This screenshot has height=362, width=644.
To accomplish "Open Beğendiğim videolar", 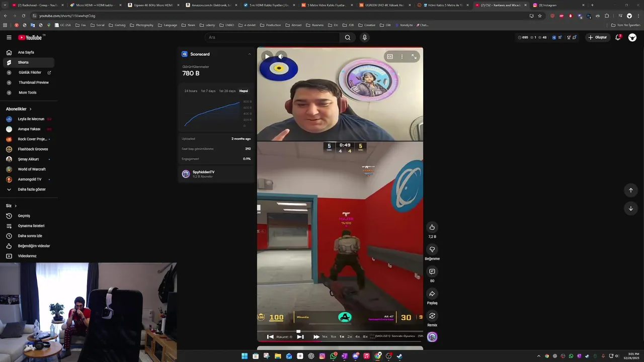I will 29,246.
